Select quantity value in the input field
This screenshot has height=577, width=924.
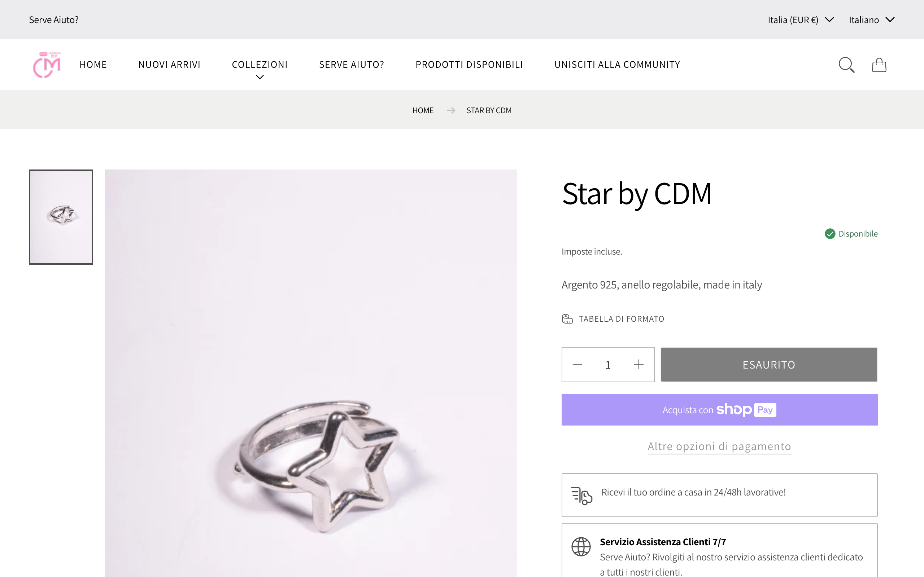tap(608, 365)
